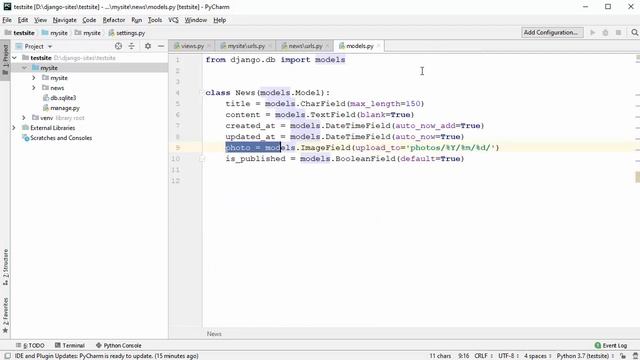Expand External Libraries node

[x=14, y=128]
